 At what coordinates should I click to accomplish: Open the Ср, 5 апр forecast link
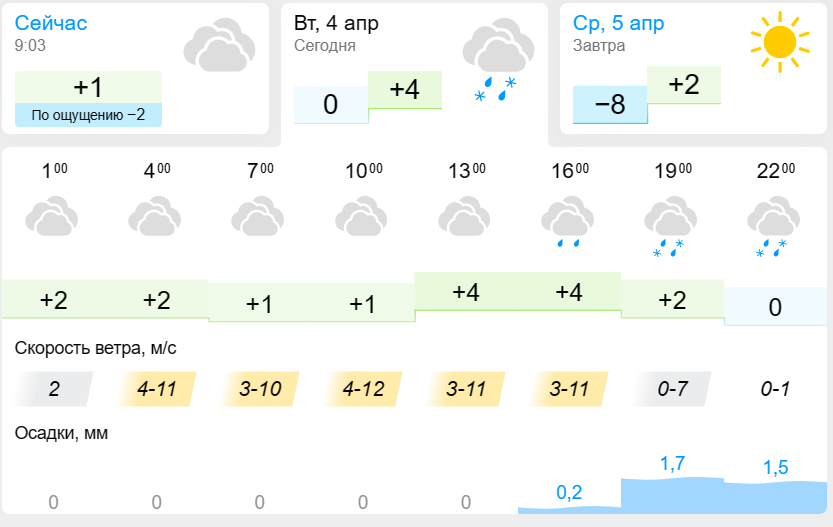click(x=618, y=23)
